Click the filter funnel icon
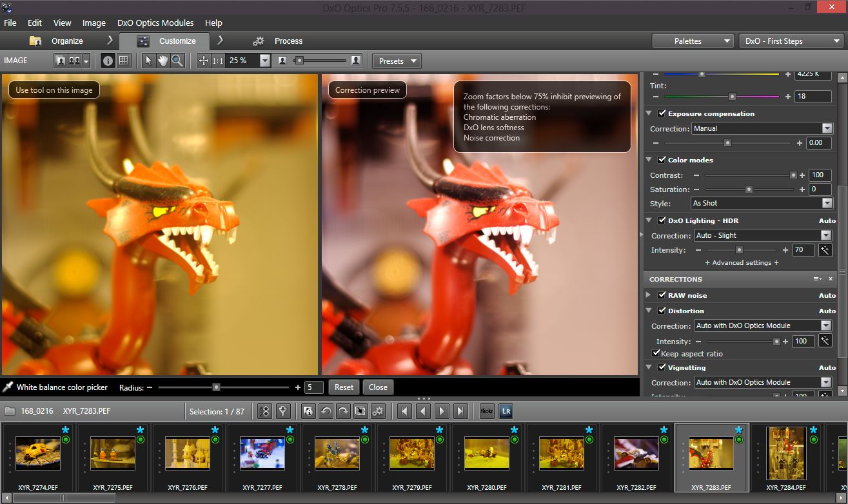The height and width of the screenshot is (504, 848). [282, 411]
